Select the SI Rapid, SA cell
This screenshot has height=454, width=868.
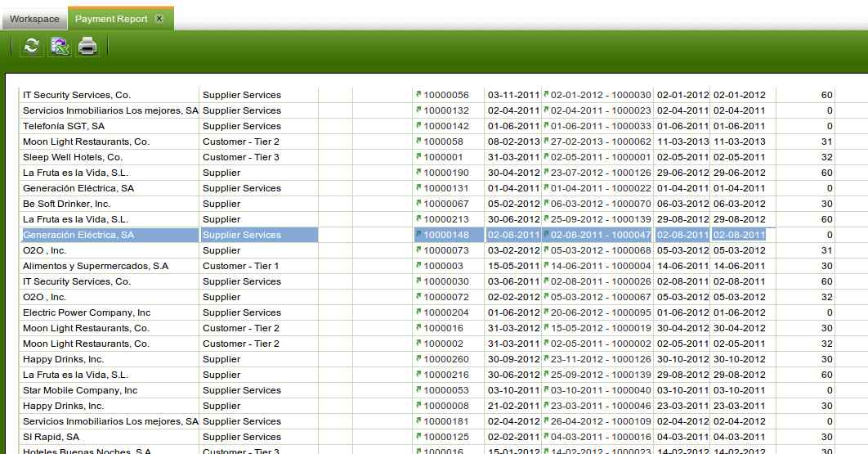[x=109, y=436]
